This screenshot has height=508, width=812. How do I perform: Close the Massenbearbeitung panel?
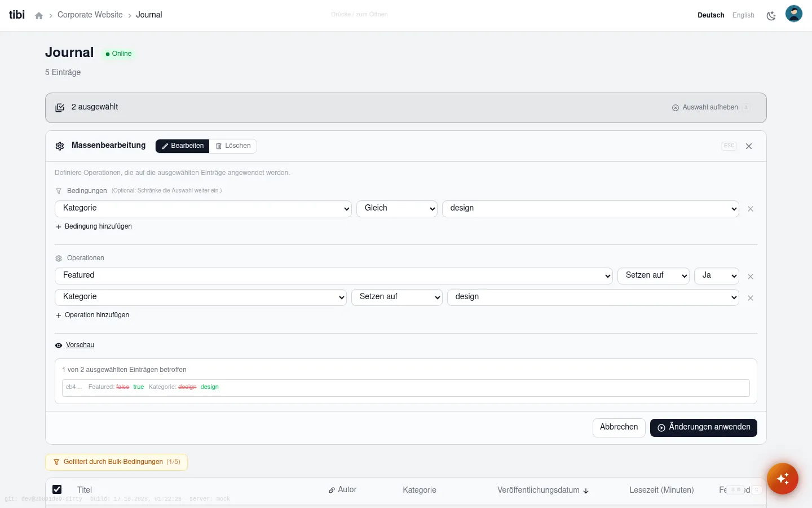749,146
